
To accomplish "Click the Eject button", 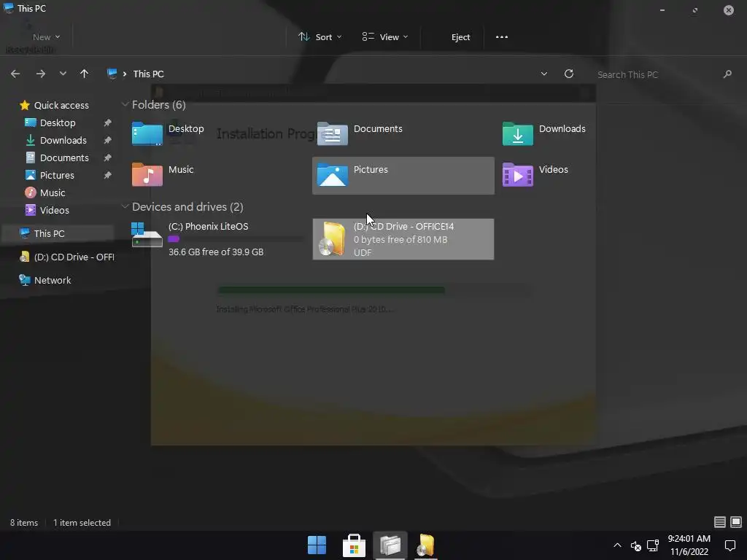I will coord(460,36).
